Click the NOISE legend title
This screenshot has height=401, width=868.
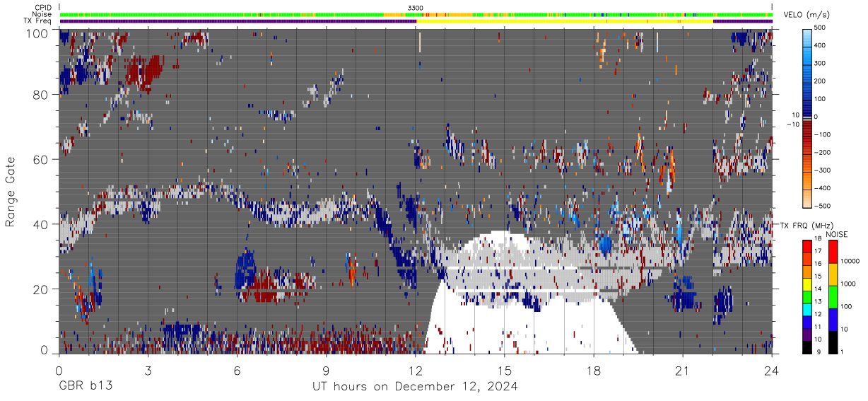click(837, 234)
